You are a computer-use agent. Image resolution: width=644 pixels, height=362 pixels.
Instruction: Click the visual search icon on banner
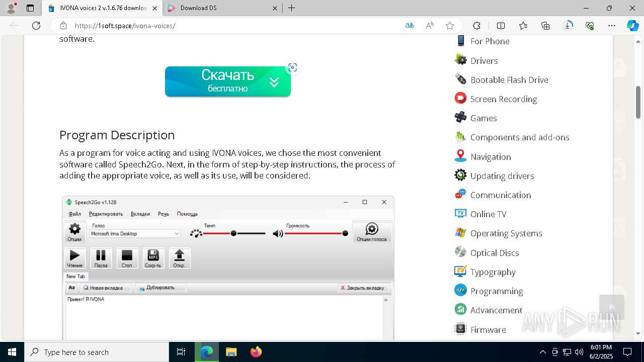tap(292, 67)
